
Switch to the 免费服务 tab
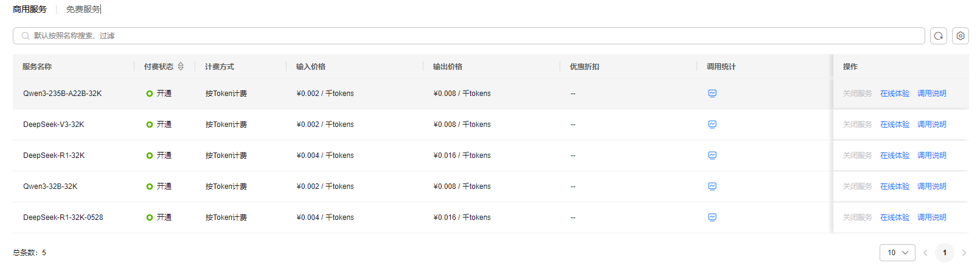point(83,9)
